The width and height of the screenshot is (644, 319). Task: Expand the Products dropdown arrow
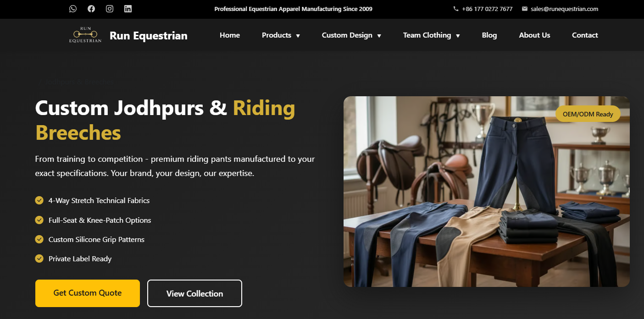click(298, 36)
